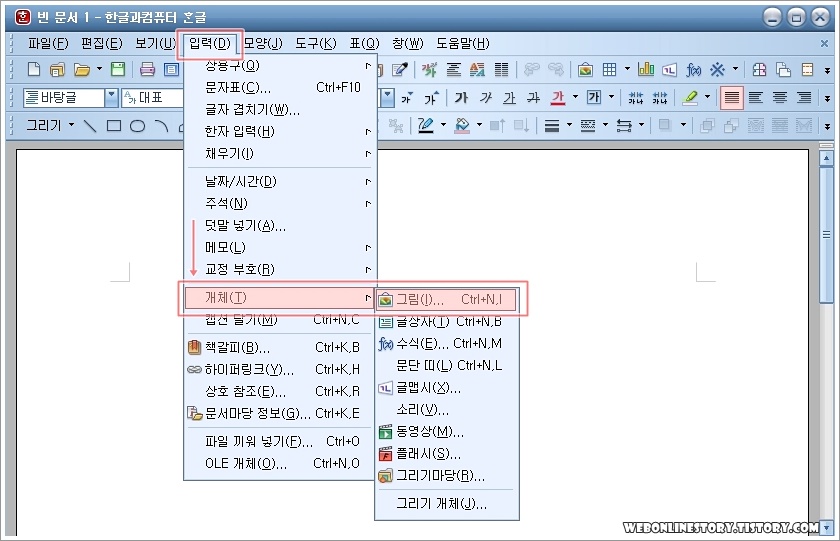Click the narrow character spacing icon

(x=635, y=97)
